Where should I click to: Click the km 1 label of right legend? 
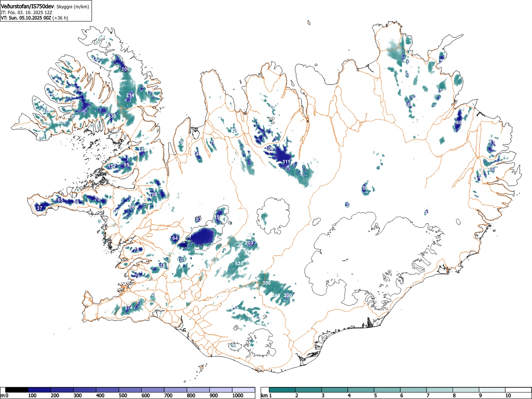pyautogui.click(x=266, y=396)
